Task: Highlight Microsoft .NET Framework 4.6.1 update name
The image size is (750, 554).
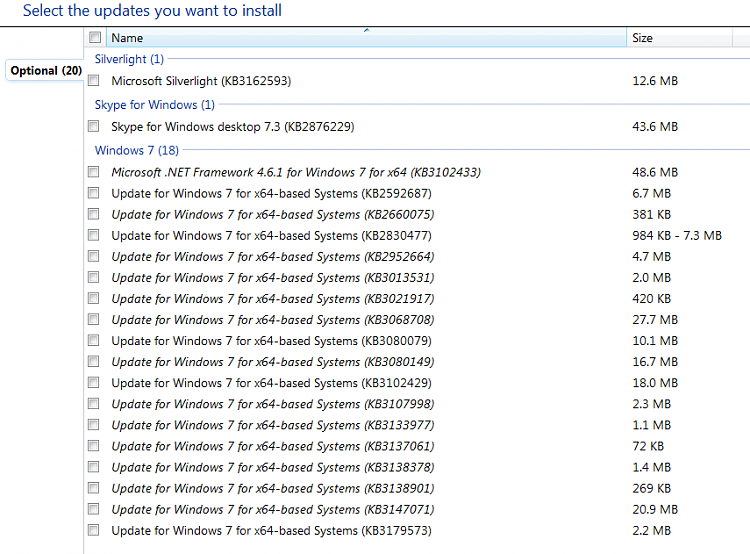Action: (x=296, y=172)
